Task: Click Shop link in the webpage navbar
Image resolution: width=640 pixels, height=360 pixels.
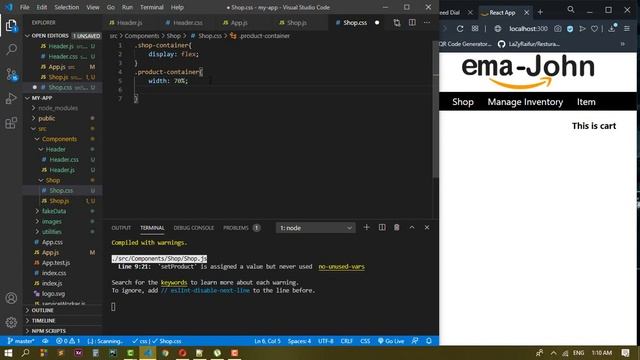Action: 462,102
